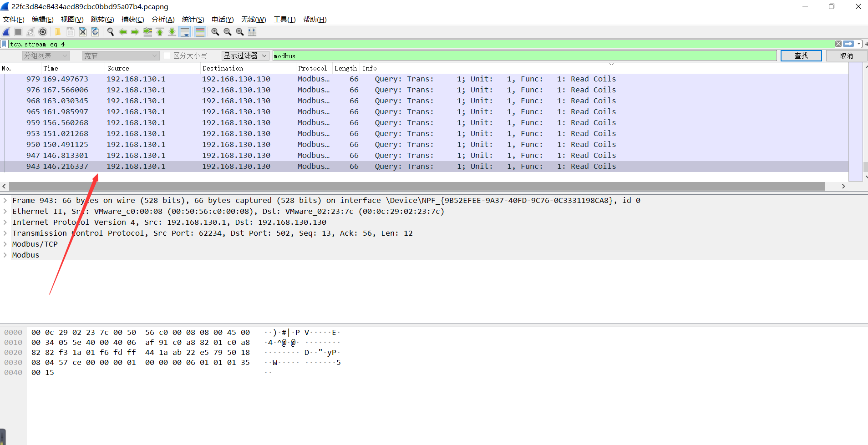868x445 pixels.
Task: Expand the Internet Protocol Version 4 row
Action: (x=5, y=222)
